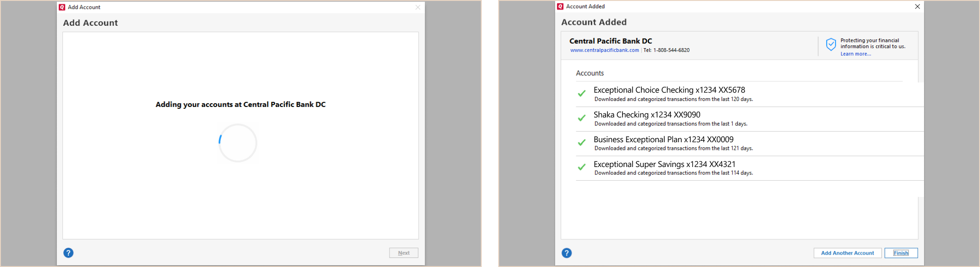Select Business Exceptional Plan x1234 XX0009 account
This screenshot has height=267, width=980.
[x=750, y=144]
